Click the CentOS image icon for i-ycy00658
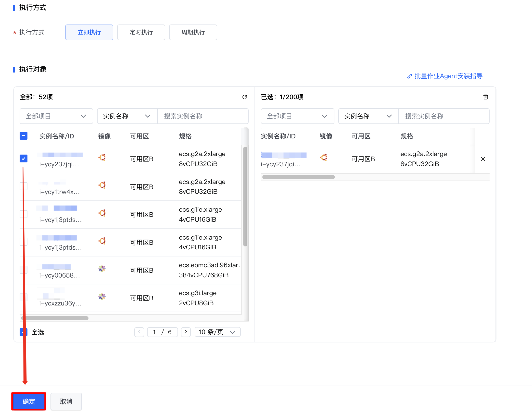The image size is (532, 413). click(102, 269)
